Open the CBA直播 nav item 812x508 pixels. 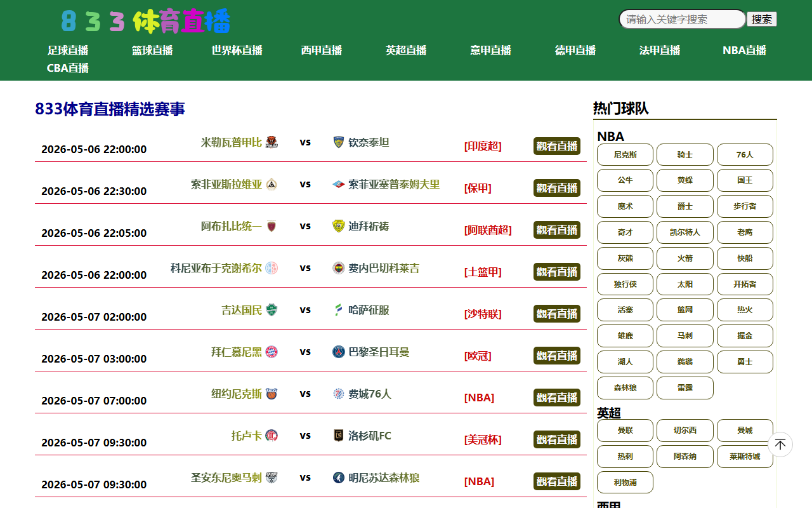coord(68,68)
